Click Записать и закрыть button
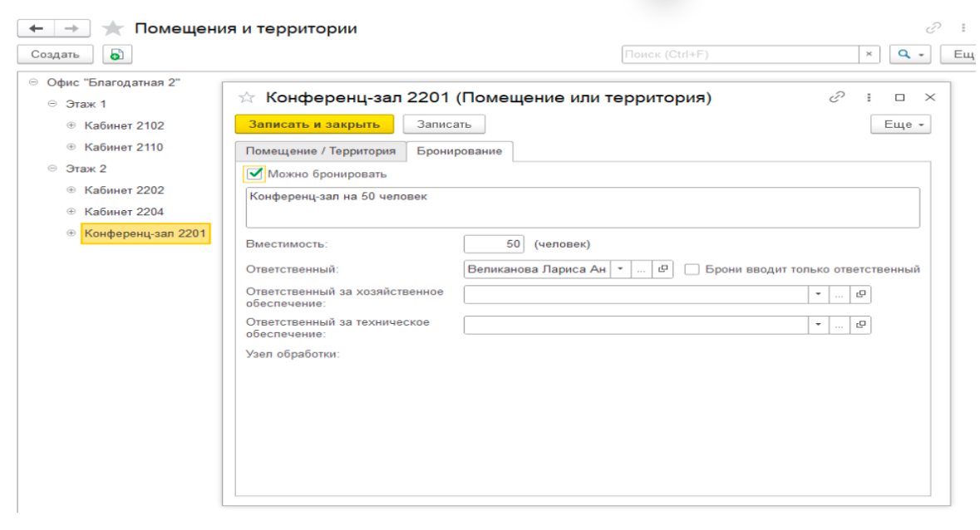 pos(314,125)
